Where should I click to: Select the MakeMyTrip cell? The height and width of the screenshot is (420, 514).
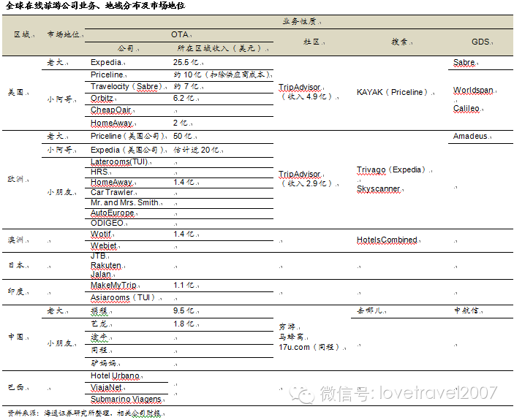click(x=114, y=286)
